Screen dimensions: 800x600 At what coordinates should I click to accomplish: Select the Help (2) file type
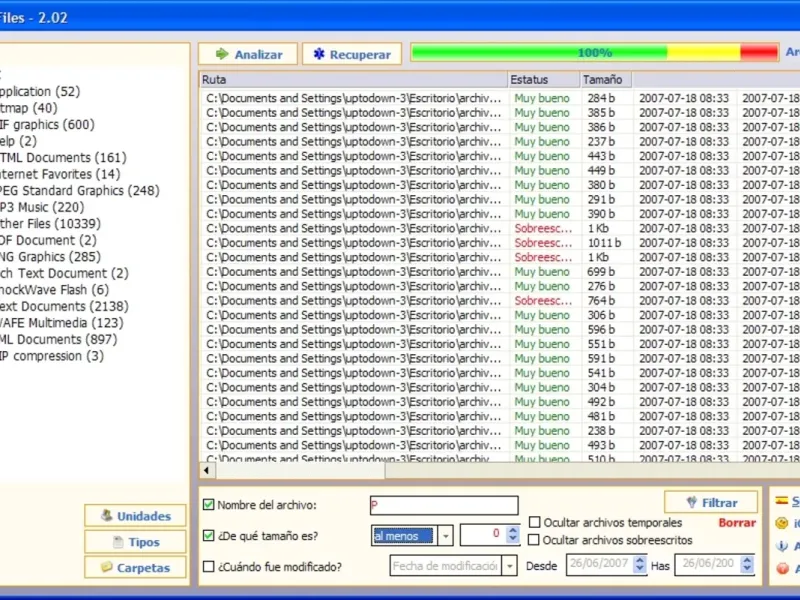click(18, 141)
